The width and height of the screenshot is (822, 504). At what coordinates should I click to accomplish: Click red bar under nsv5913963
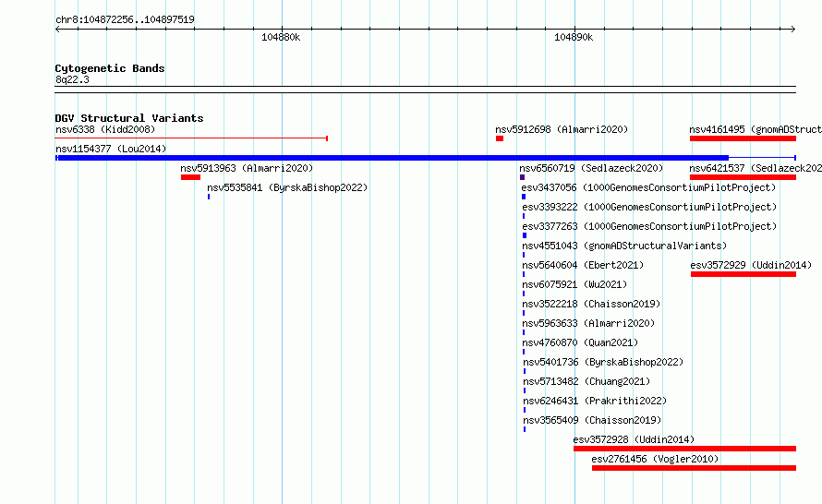pos(191,177)
